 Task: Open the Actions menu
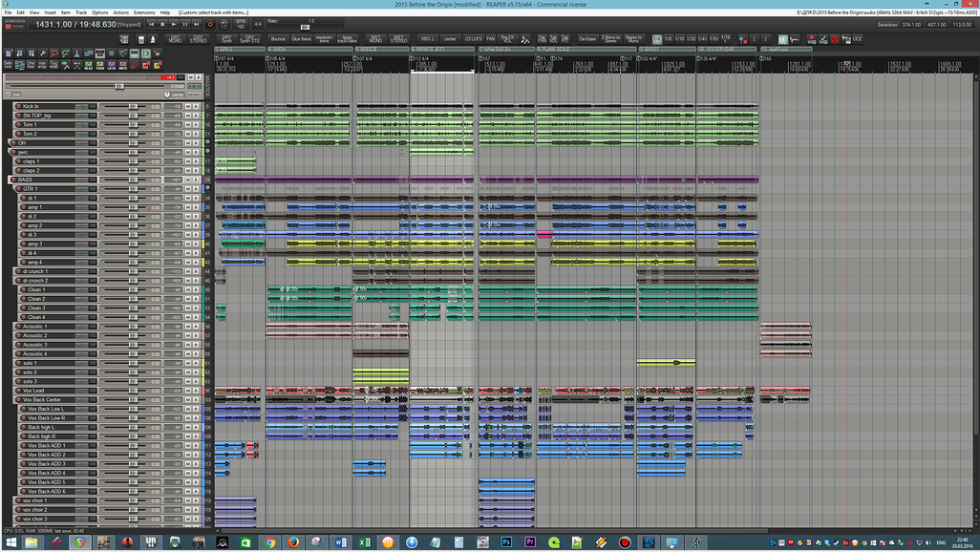pos(120,11)
